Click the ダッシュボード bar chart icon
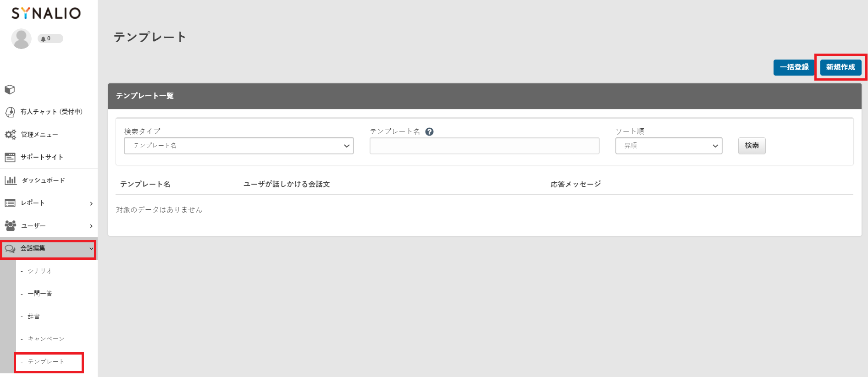Viewport: 868px width, 377px height. pos(10,180)
